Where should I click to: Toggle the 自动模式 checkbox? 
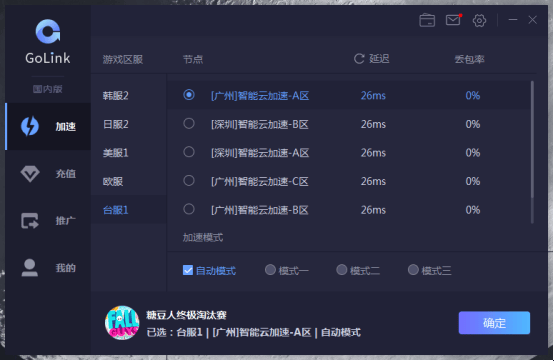[x=188, y=270]
